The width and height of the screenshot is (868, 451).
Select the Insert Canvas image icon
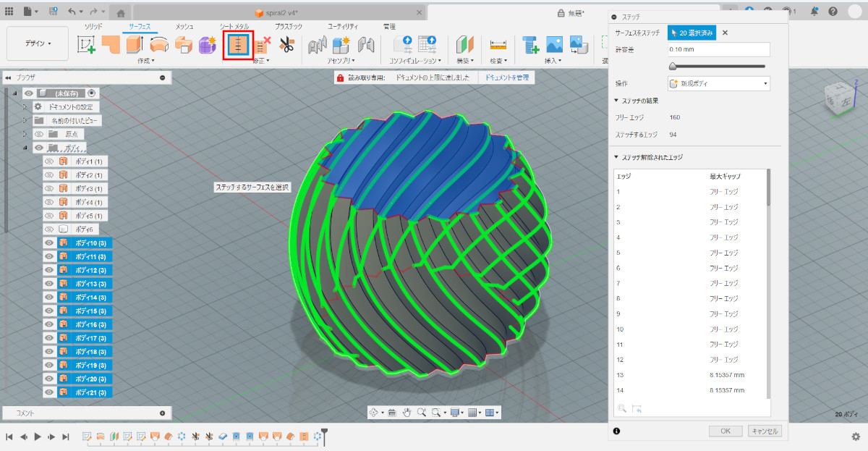tap(555, 45)
